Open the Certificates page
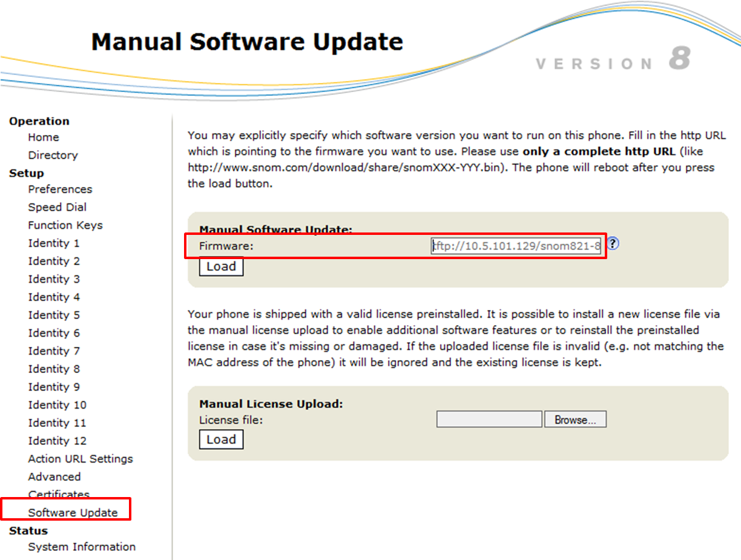Viewport: 741px width, 560px height. 59,494
